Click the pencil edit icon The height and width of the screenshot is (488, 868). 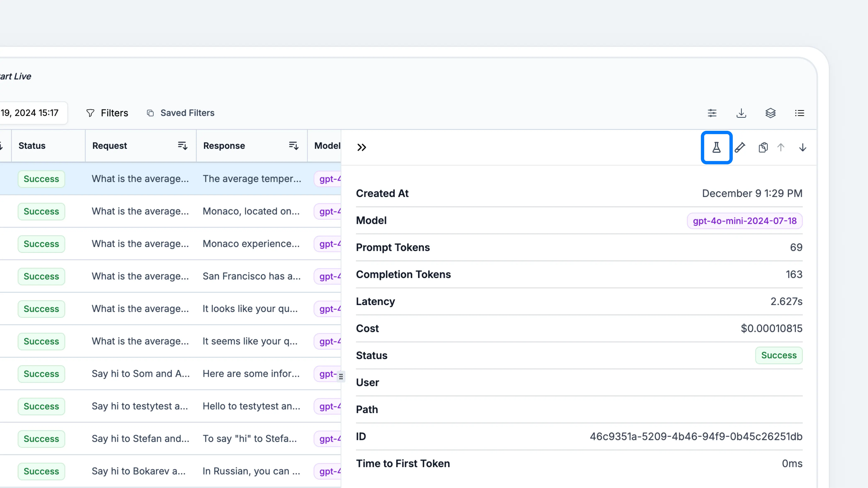tap(740, 148)
